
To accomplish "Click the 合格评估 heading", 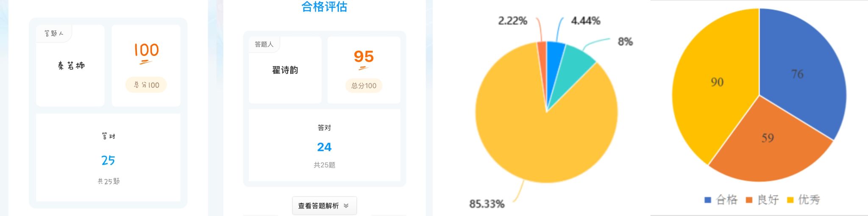I will (324, 6).
